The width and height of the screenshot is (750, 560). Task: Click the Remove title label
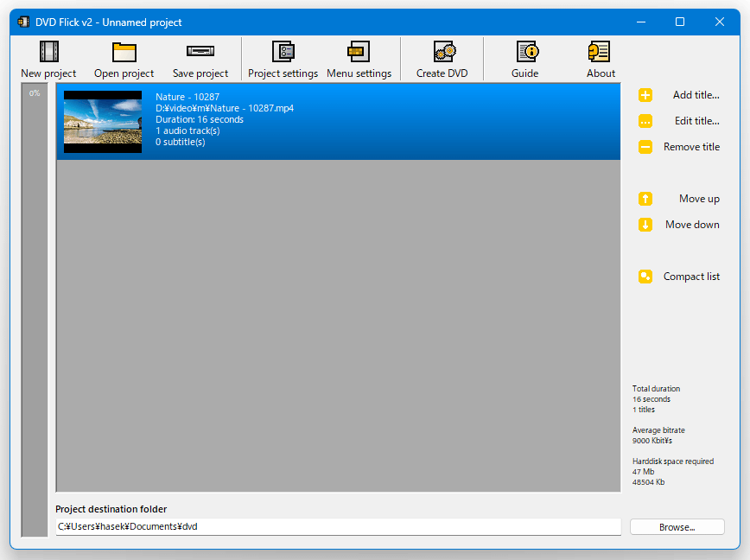pyautogui.click(x=691, y=147)
